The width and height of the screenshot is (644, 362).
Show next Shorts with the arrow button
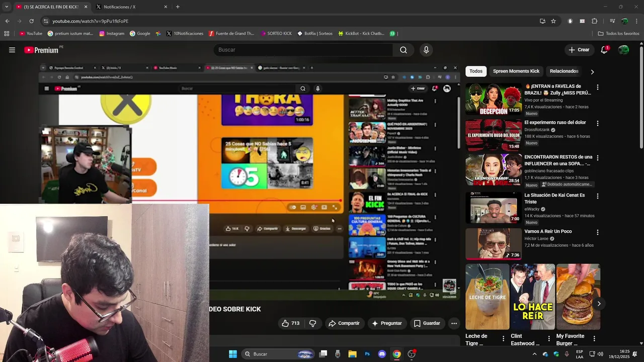[x=599, y=304]
